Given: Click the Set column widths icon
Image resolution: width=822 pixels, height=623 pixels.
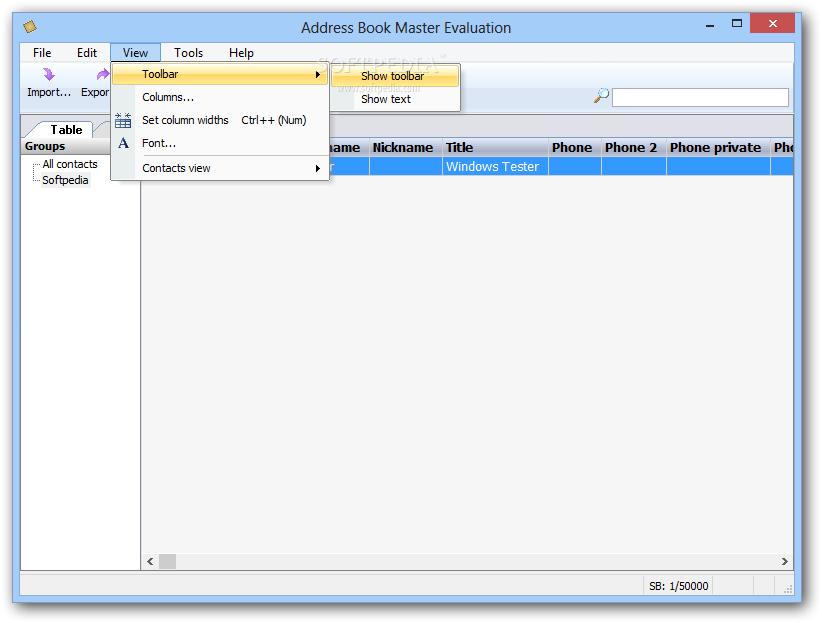Looking at the screenshot, I should point(123,120).
